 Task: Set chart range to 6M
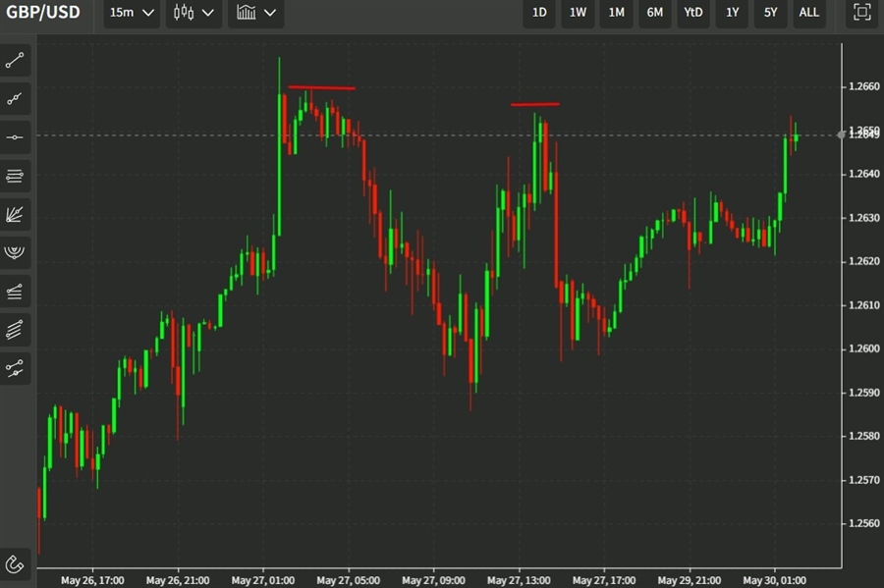[x=654, y=13]
